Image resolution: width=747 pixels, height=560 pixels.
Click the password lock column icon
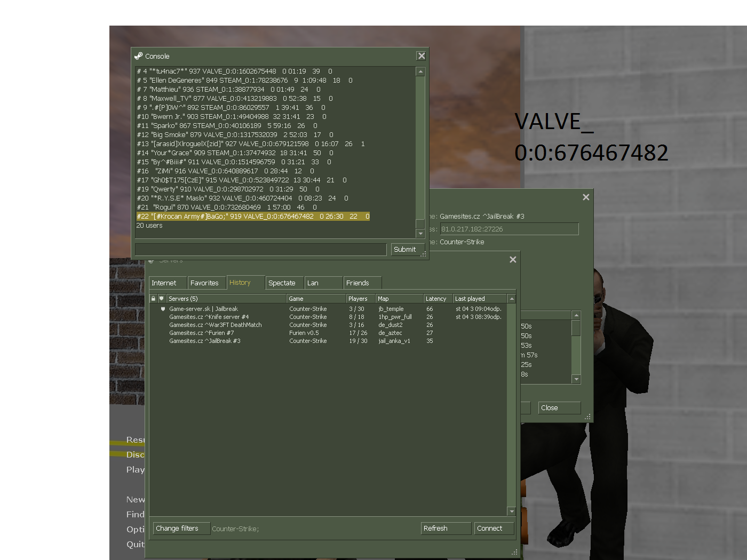[154, 299]
